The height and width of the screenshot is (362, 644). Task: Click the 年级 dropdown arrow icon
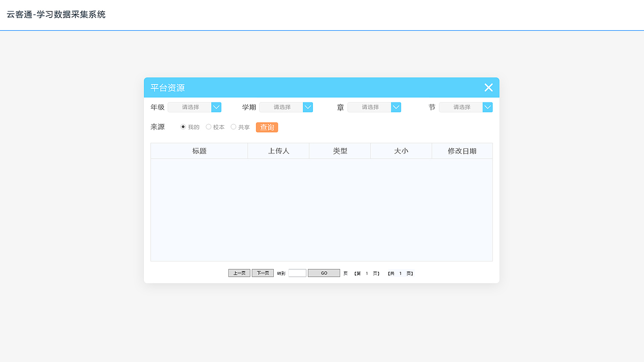216,107
